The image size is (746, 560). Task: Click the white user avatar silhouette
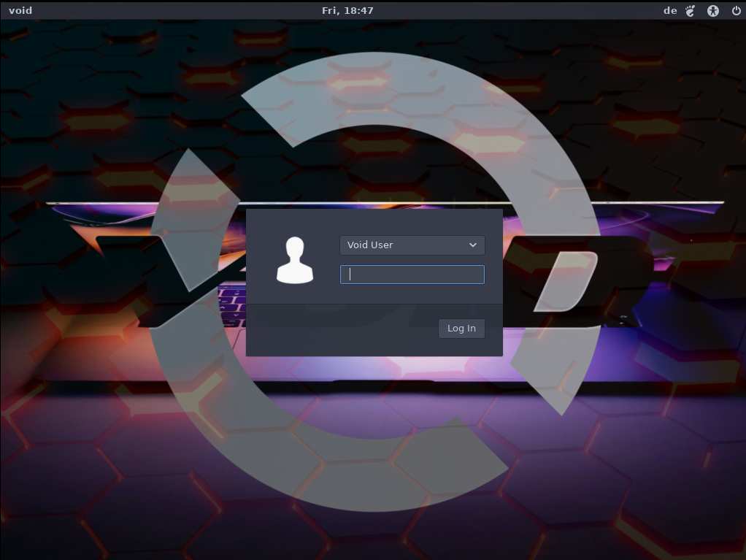point(294,260)
